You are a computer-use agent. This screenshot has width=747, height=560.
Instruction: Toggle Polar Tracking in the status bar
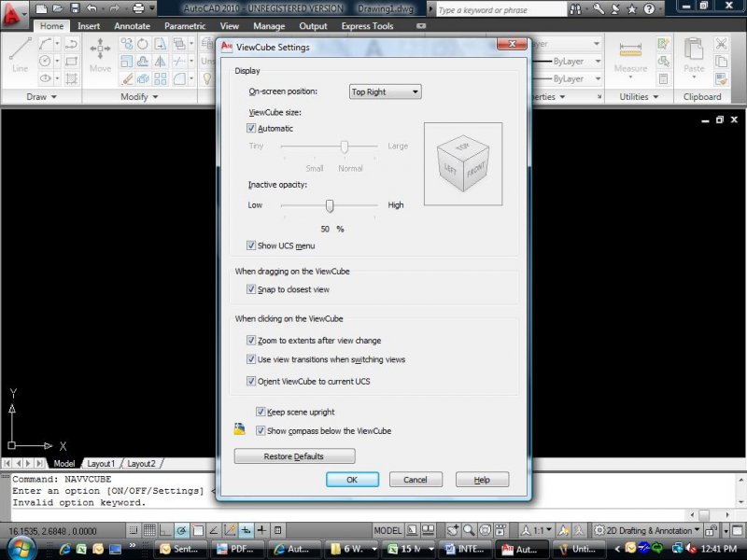point(181,530)
